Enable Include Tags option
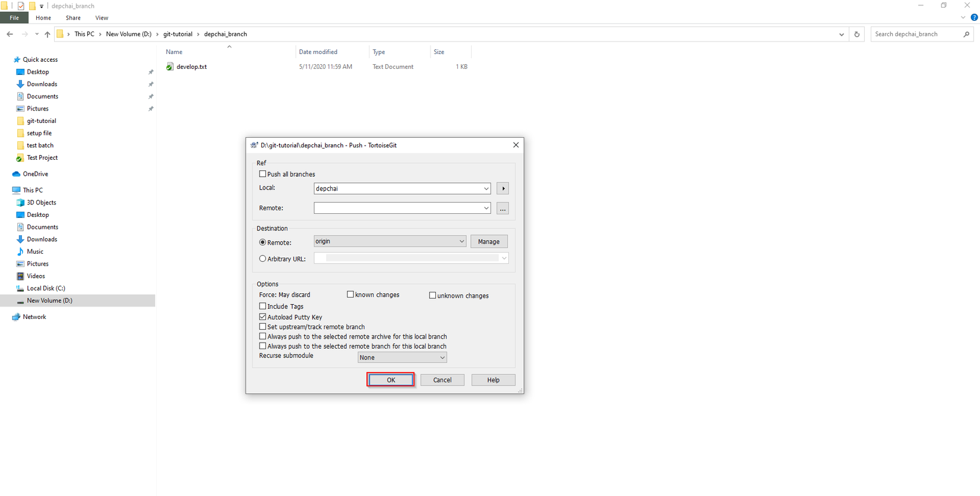Viewport: 980px width, 496px height. (263, 307)
